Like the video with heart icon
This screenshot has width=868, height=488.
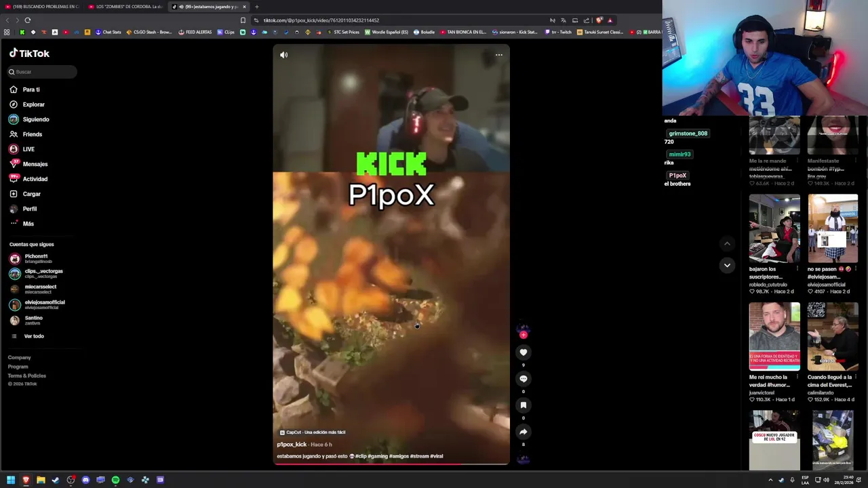click(523, 352)
